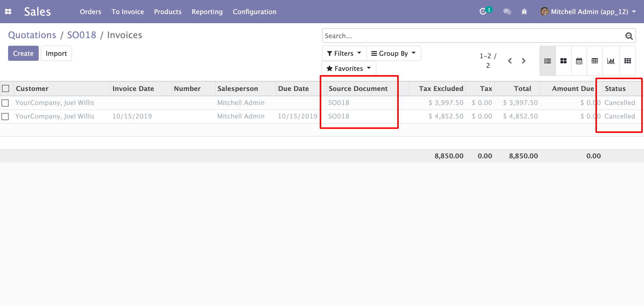
Task: Go back to SO018 breadcrumb
Action: pyautogui.click(x=82, y=35)
